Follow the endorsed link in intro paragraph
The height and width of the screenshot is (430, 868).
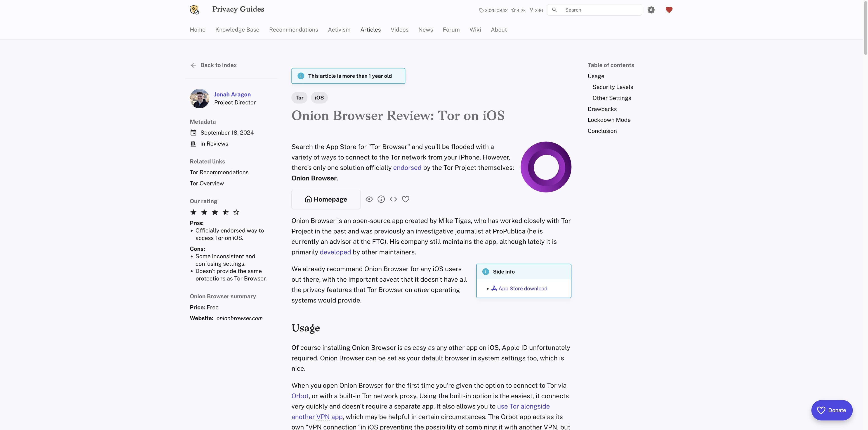pos(407,168)
